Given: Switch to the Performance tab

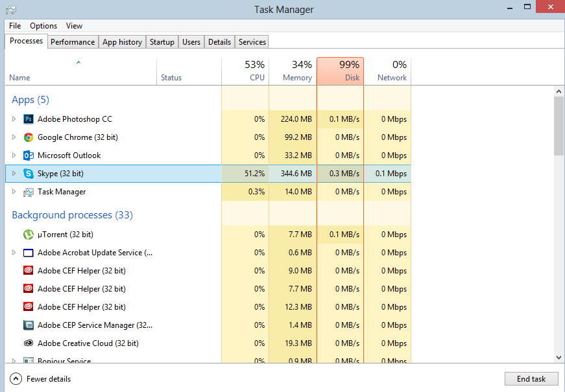Looking at the screenshot, I should [x=73, y=42].
